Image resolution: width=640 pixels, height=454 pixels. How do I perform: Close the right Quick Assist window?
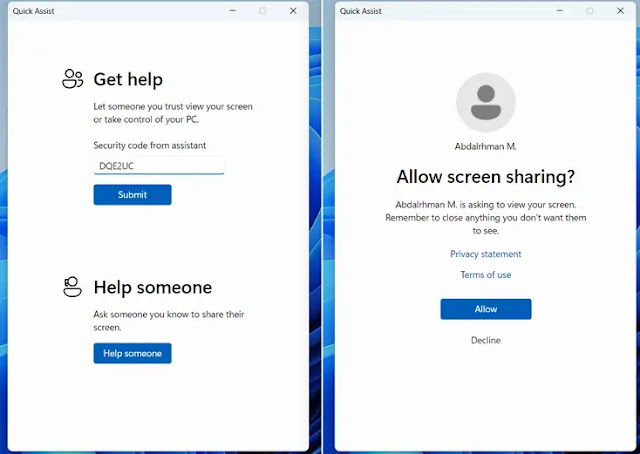(620, 11)
